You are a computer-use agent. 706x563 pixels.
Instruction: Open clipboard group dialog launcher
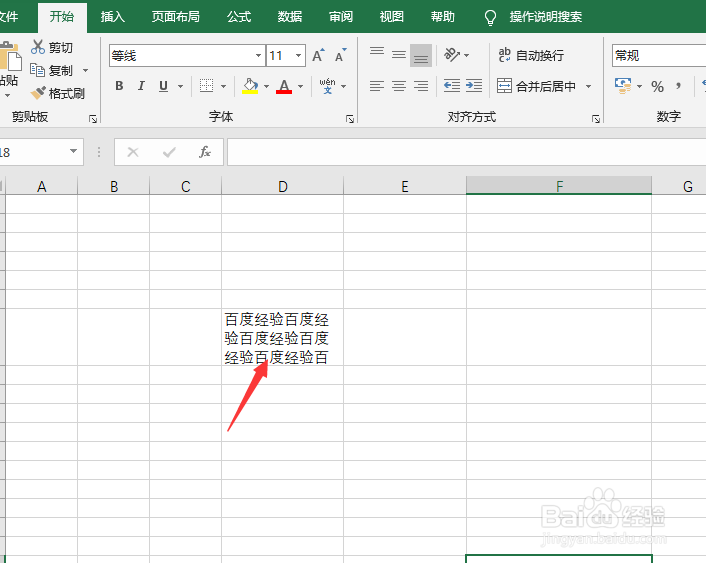coord(93,119)
